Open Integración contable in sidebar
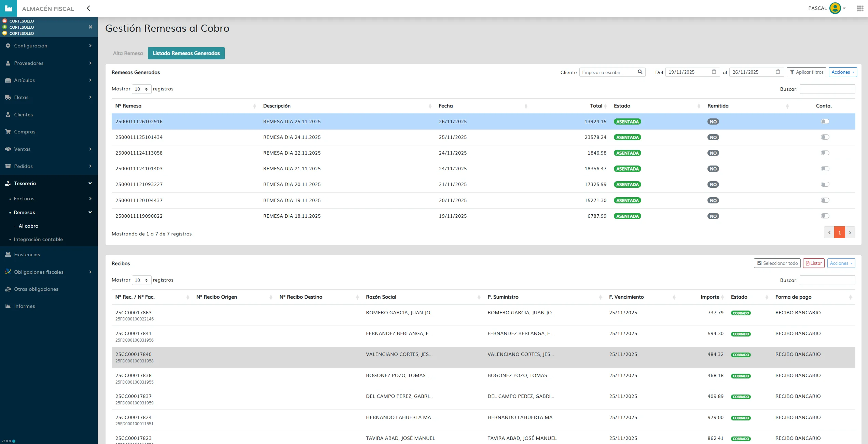This screenshot has height=444, width=868. tap(38, 239)
